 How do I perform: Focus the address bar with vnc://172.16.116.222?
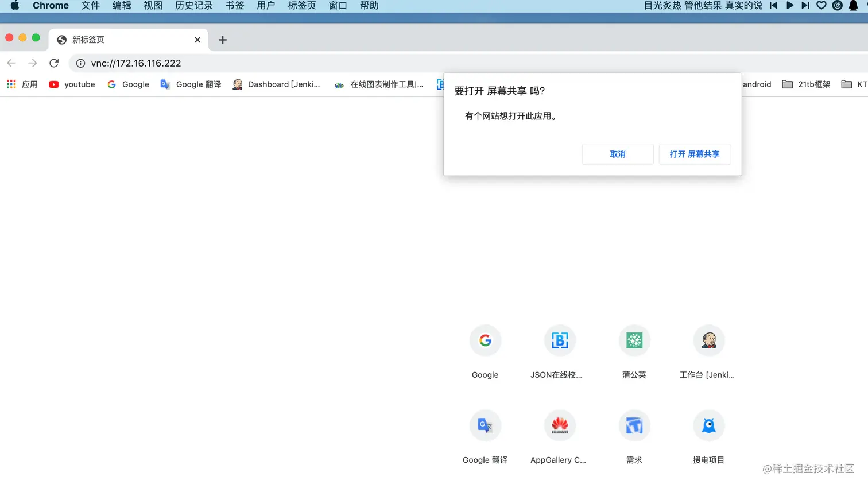pyautogui.click(x=468, y=63)
